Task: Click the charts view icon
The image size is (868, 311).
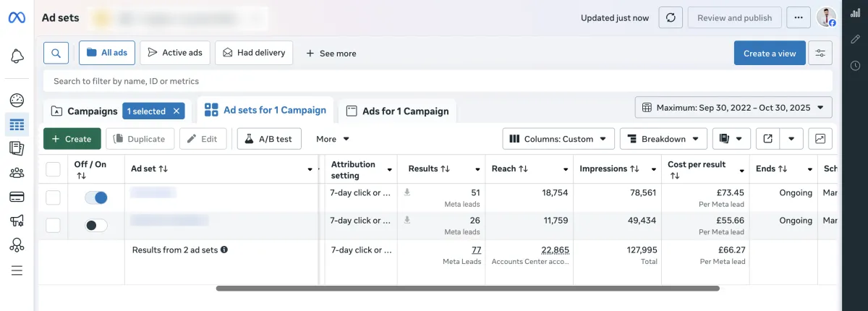Action: (x=820, y=139)
